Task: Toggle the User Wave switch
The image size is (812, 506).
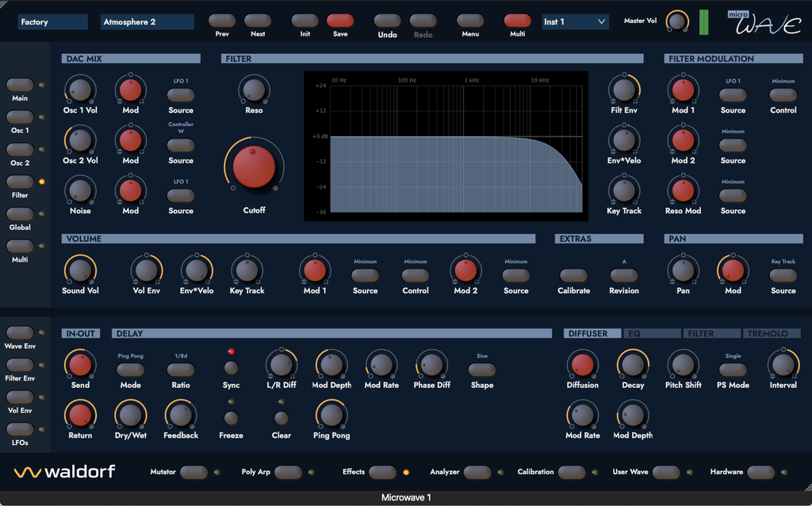Action: (x=666, y=472)
